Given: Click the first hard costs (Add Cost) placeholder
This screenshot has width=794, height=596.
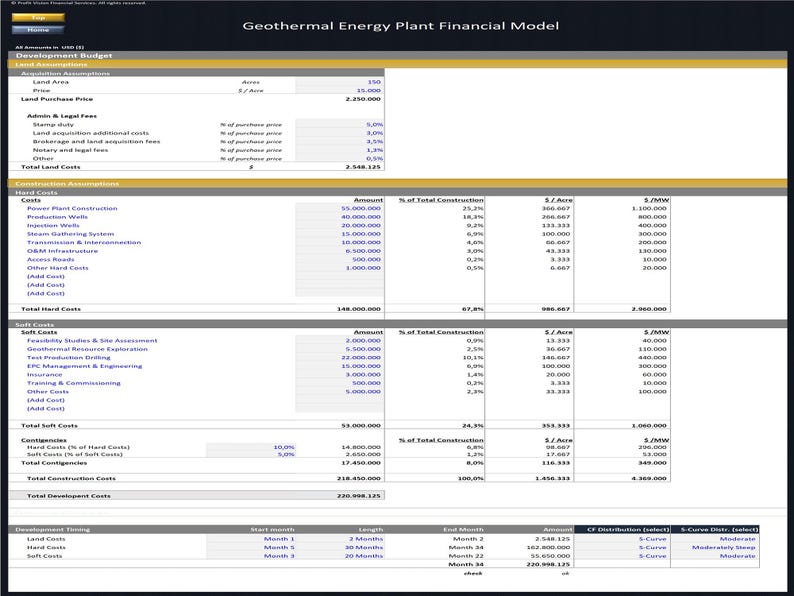Looking at the screenshot, I should [46, 276].
